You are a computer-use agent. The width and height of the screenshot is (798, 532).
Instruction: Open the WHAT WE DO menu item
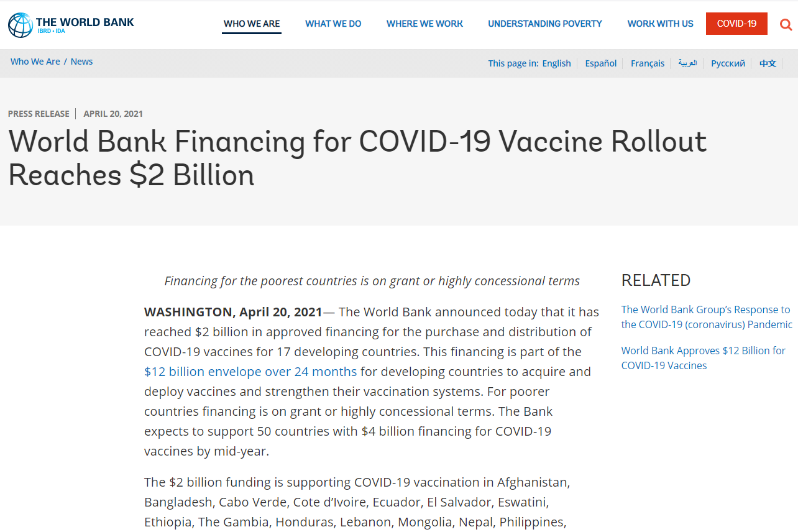[333, 23]
